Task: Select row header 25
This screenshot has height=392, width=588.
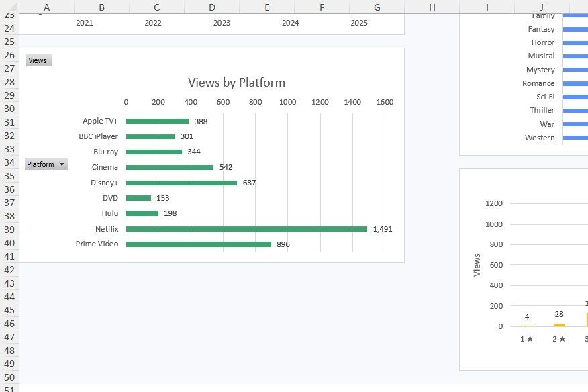Action: 9,42
